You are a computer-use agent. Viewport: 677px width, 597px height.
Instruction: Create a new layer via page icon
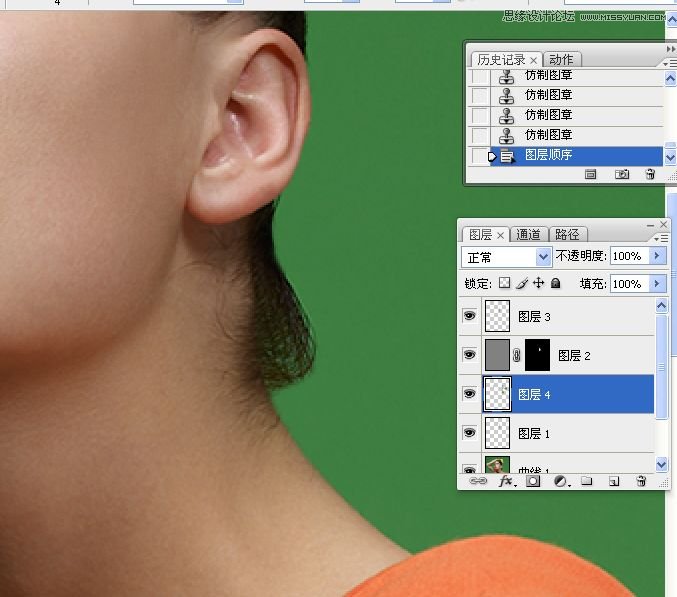(x=614, y=481)
